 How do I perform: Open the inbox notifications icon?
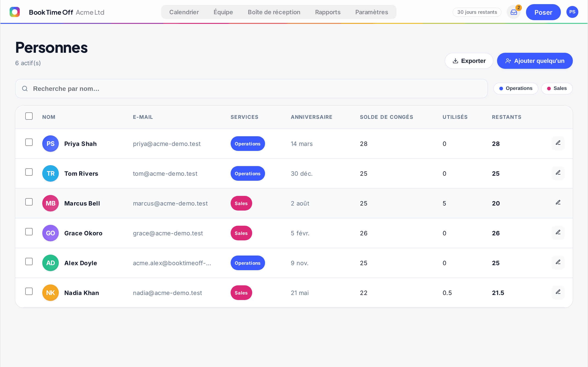(513, 12)
